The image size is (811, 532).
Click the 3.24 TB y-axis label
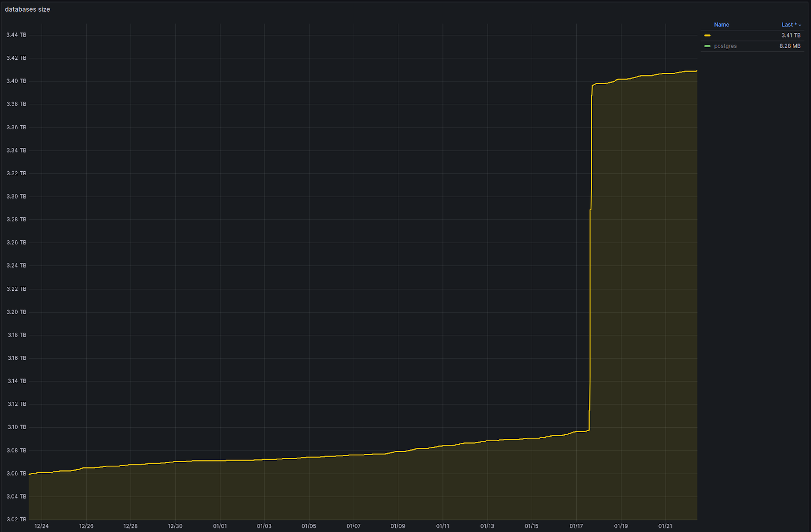coord(16,265)
